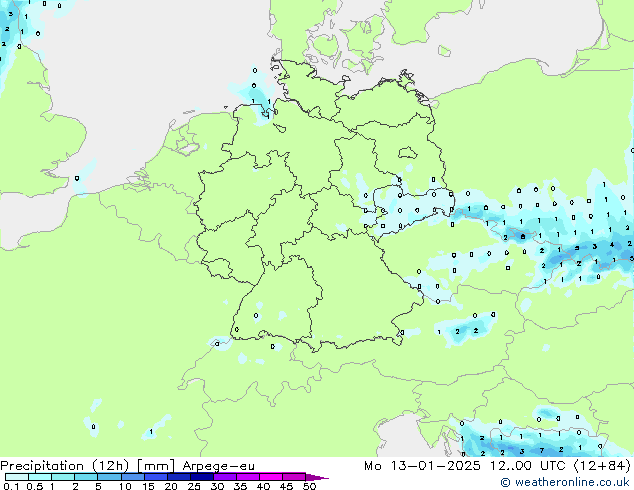
Task: Click the '15' legend scale value
Action: (x=148, y=486)
